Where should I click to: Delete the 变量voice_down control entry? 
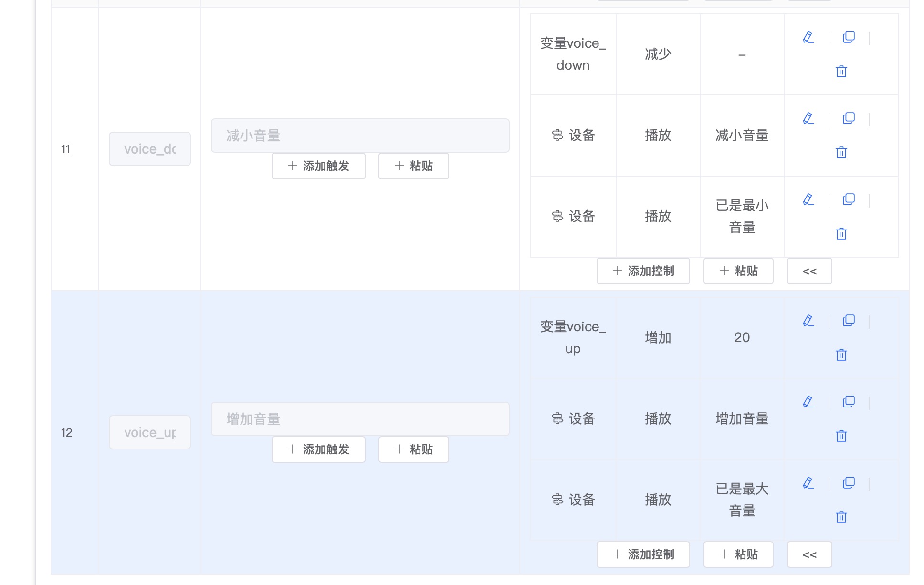[841, 72]
